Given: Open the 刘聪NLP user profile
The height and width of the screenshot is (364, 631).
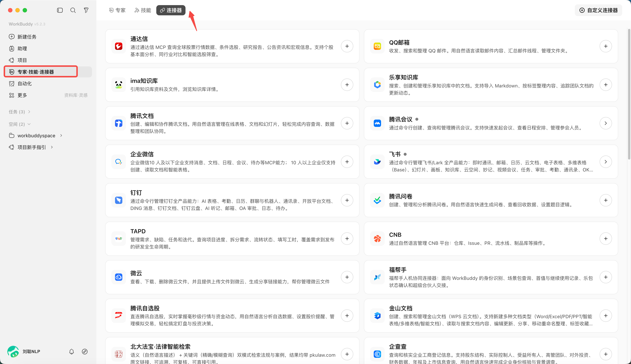Looking at the screenshot, I should click(24, 352).
